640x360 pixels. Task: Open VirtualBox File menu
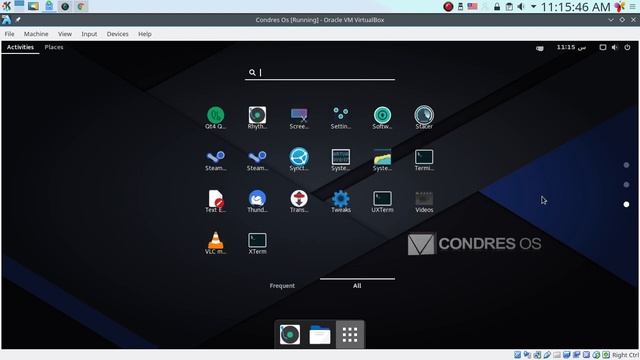click(9, 34)
